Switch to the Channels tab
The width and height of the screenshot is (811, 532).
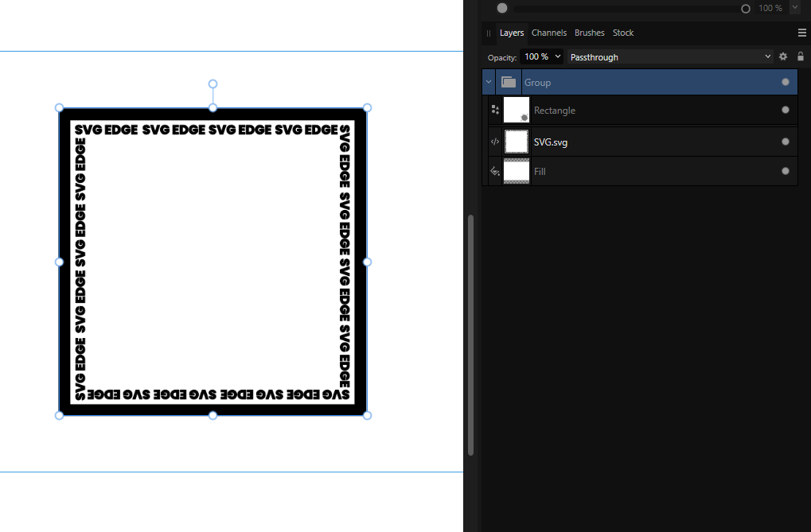pos(548,33)
